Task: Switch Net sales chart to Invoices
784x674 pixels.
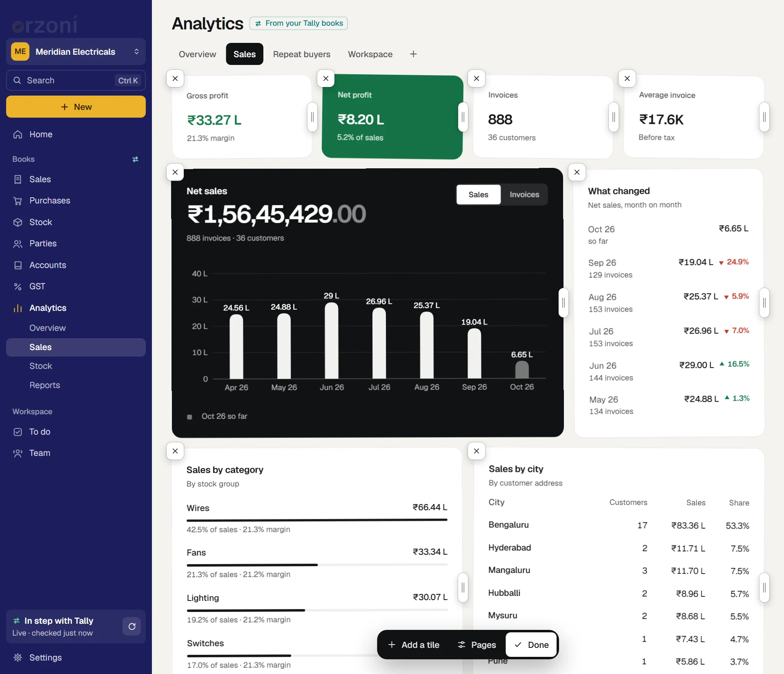Action: coord(524,194)
